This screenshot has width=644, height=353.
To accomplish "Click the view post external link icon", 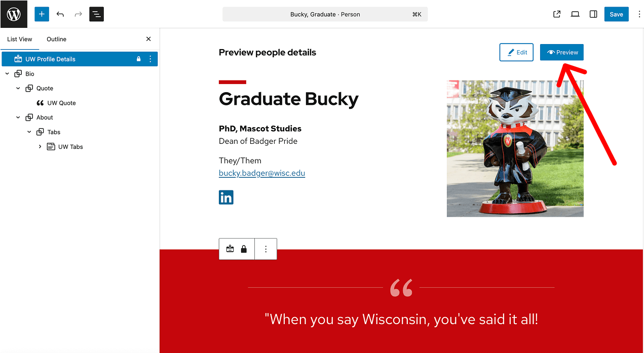I will tap(557, 14).
